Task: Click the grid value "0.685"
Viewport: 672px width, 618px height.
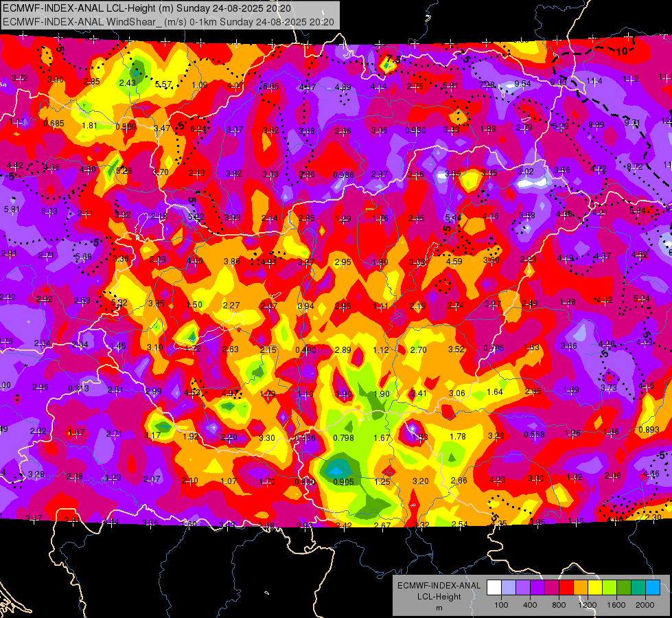Action: tap(54, 124)
